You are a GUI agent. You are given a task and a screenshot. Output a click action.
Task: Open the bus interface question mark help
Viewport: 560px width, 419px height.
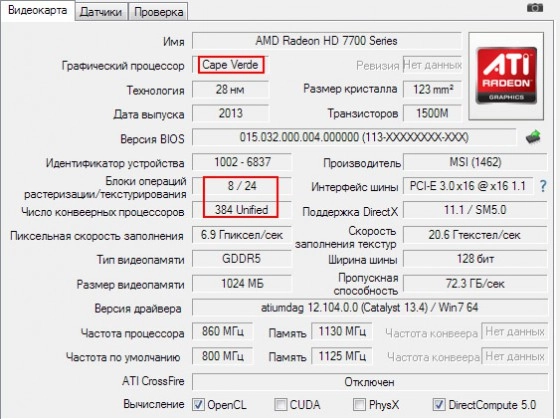click(x=543, y=186)
